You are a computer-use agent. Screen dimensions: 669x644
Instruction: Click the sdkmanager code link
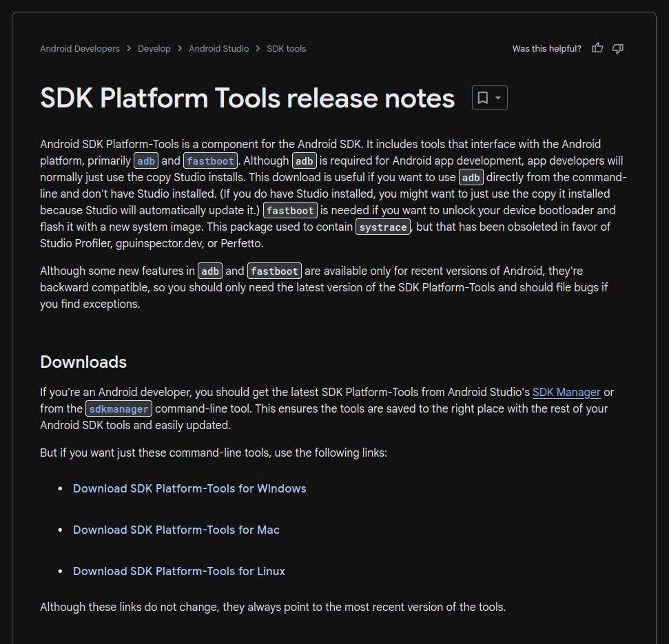(119, 408)
